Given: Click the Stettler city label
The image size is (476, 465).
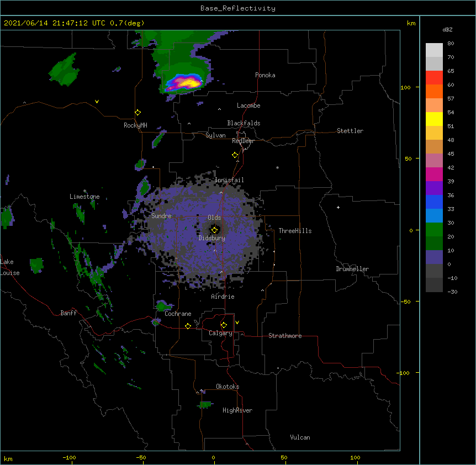Looking at the screenshot, I should (350, 131).
